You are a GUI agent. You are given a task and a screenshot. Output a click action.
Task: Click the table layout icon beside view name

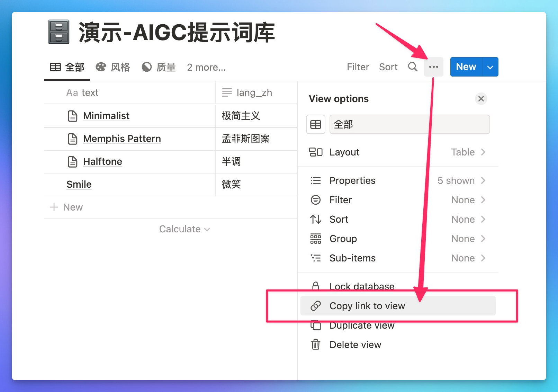[x=315, y=124]
